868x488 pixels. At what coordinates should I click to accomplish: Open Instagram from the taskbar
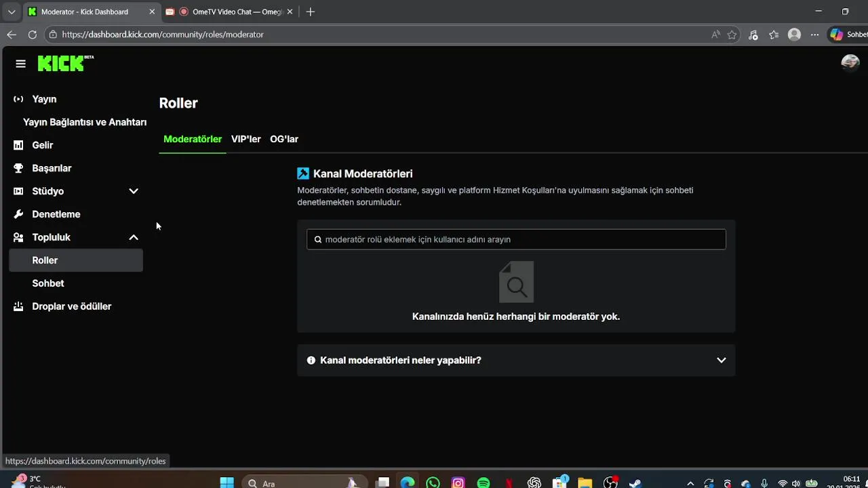(458, 483)
